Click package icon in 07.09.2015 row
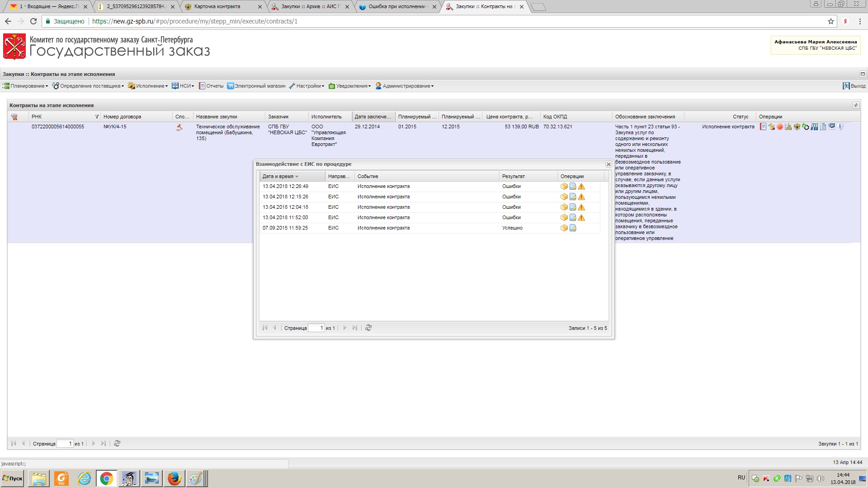Viewport: 868px width, 488px height. 564,228
